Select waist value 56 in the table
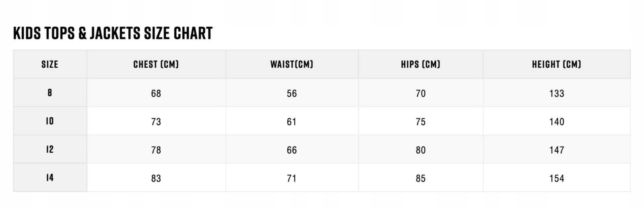 pos(292,94)
